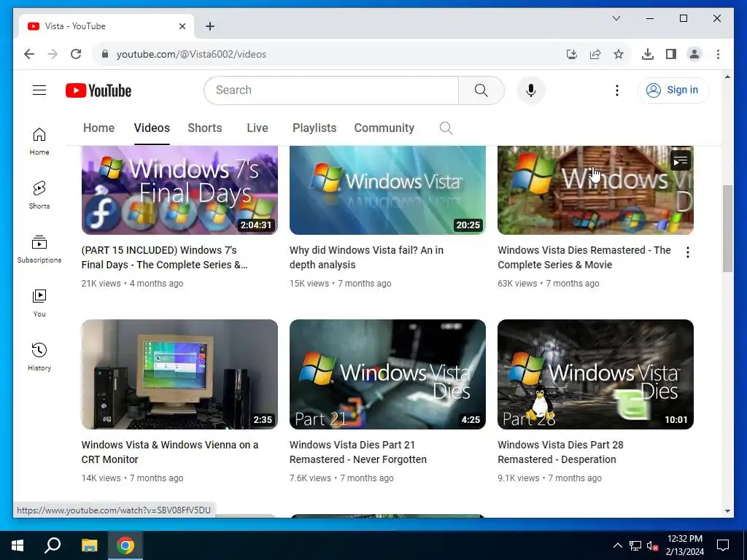Go back using the browser back arrow
Viewport: 747px width, 560px height.
point(29,54)
